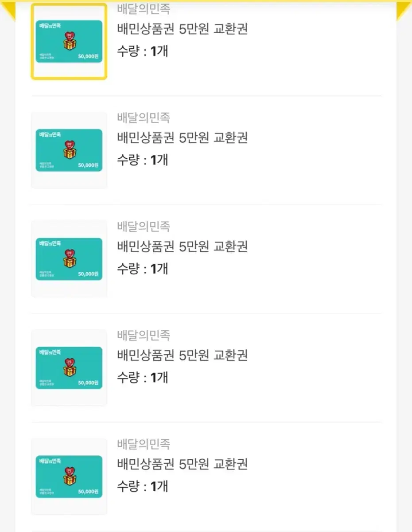The image size is (412, 532).
Task: Open first 배민상품권 5만원 교환권 title
Action: [182, 29]
